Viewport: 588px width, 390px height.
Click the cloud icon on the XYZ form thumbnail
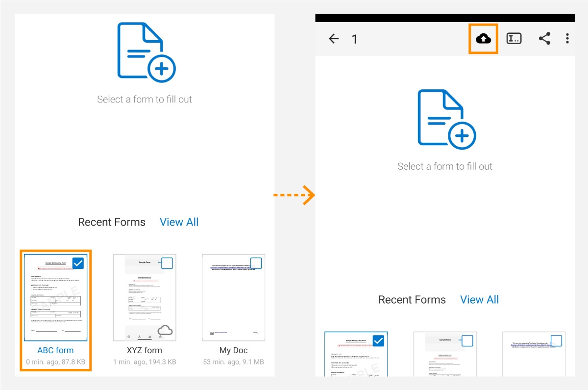(166, 331)
